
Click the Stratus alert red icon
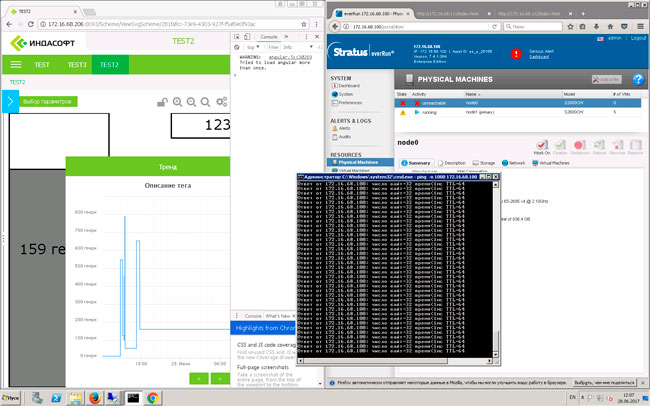click(x=516, y=54)
